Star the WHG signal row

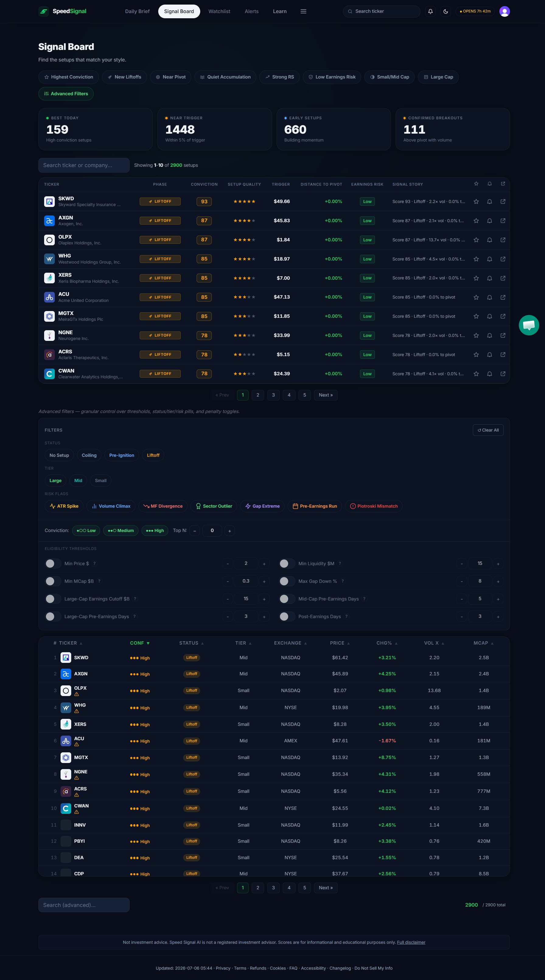coord(476,259)
